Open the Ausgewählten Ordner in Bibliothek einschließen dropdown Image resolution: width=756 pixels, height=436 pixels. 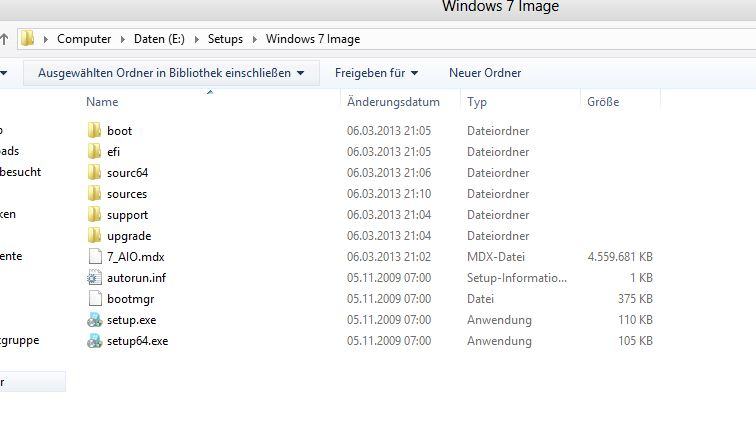(171, 73)
